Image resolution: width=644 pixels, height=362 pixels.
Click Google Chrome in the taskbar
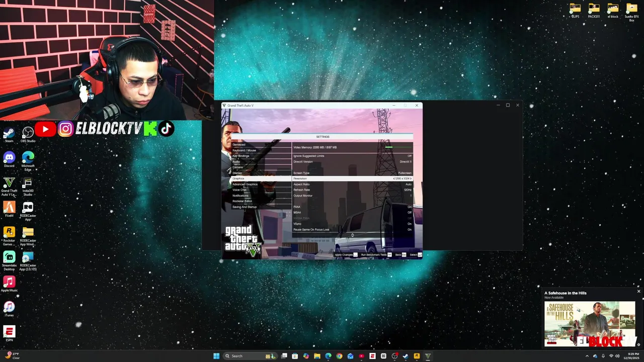[339, 356]
